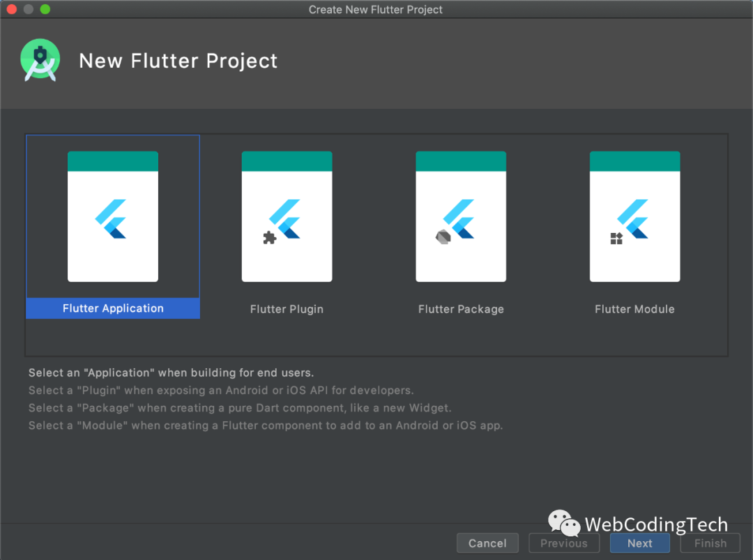Pick the Flutter Package card icon
This screenshot has height=560, width=753.
tap(461, 217)
